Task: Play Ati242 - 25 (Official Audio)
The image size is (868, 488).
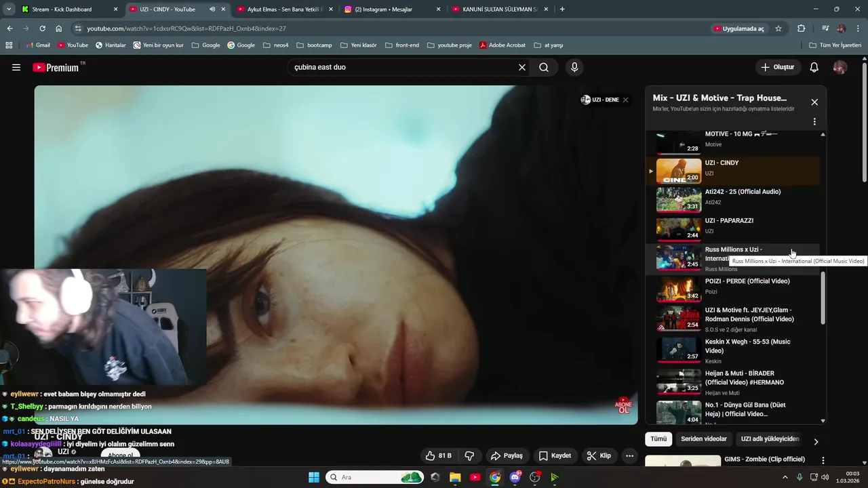Action: (732, 199)
